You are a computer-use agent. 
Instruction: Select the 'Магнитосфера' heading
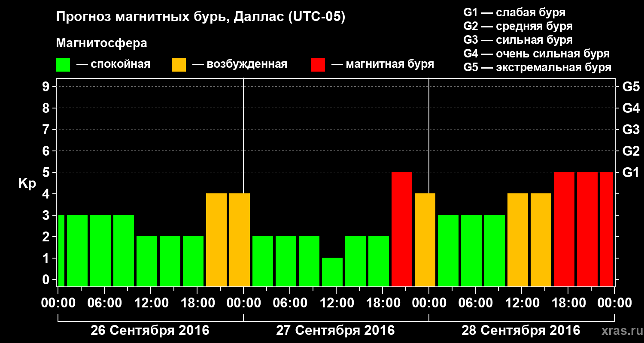coord(102,43)
